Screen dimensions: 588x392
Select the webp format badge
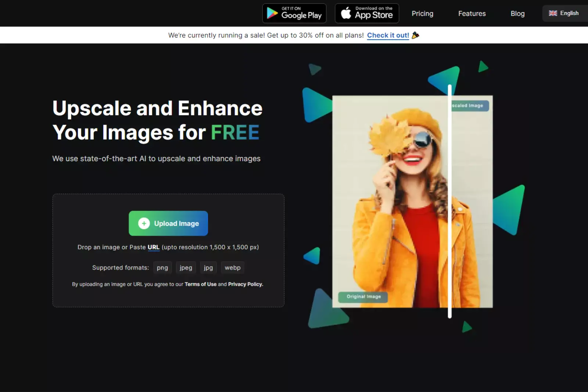point(232,267)
